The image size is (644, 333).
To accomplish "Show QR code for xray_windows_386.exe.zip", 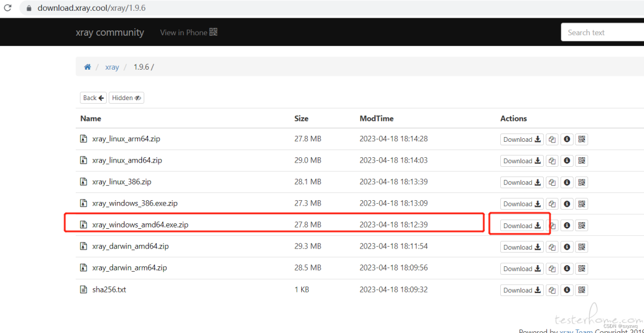I will click(581, 204).
